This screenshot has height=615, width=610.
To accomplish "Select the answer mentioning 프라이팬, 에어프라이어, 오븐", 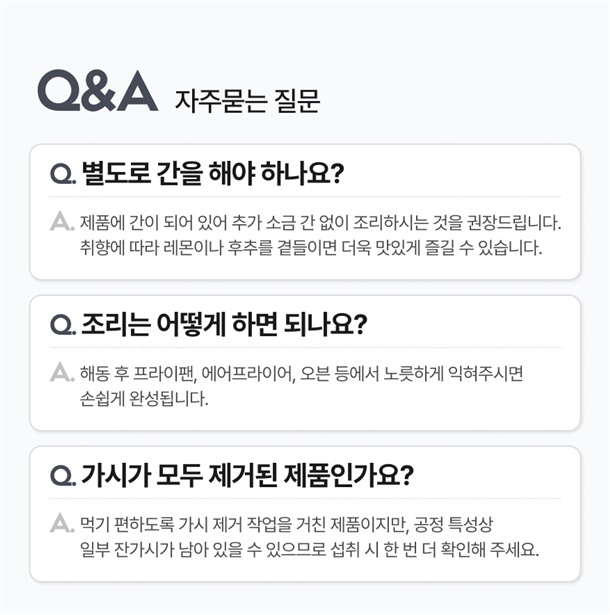I will click(302, 373).
